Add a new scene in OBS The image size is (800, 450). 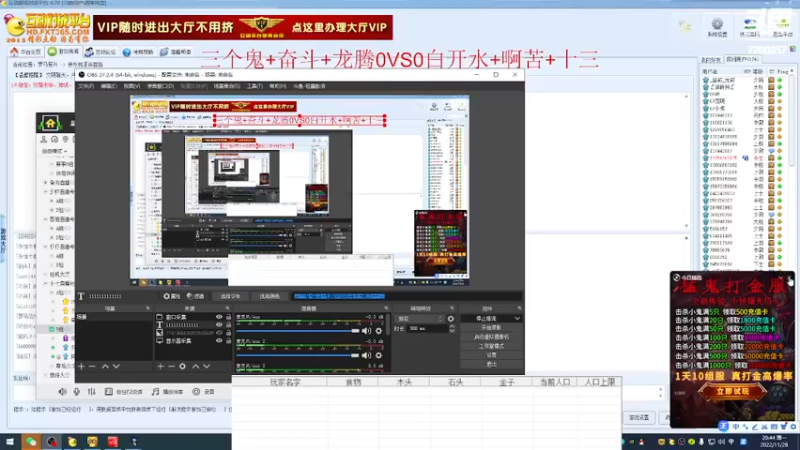(81, 366)
